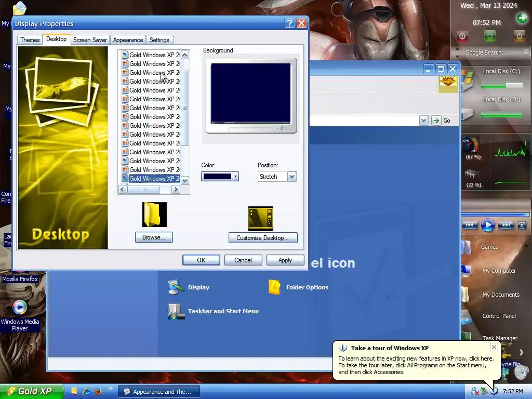Viewport: 532px width, 399px height.
Task: Expand hidden quick launch items chevron
Action: (110, 389)
